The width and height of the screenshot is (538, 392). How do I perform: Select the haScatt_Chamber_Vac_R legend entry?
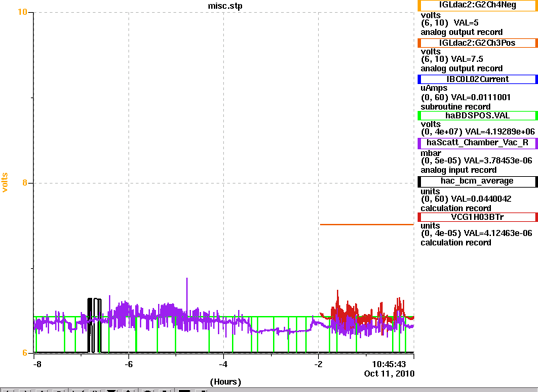(x=477, y=143)
